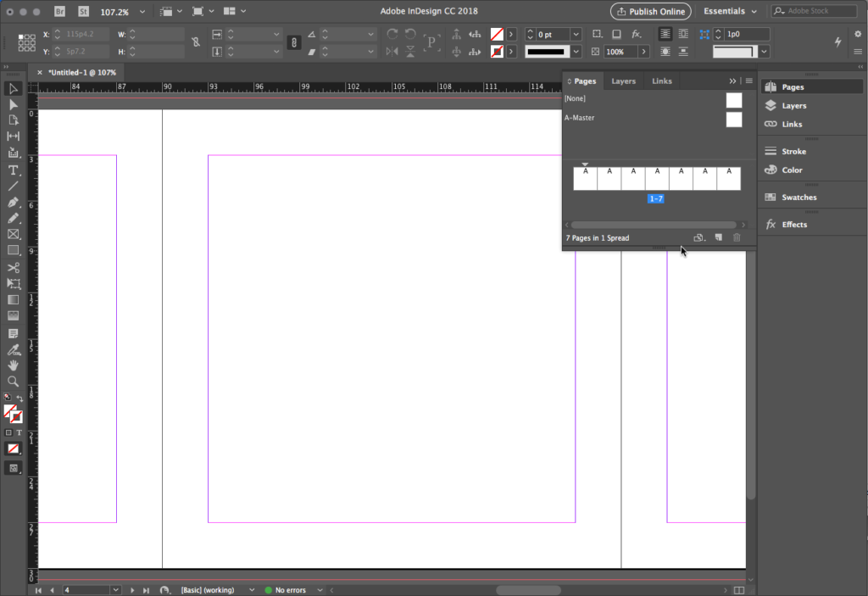Open the stroke weight dropdown
This screenshot has width=868, height=596.
click(x=576, y=34)
